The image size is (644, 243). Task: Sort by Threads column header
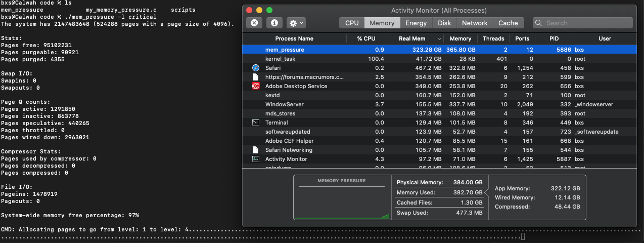tap(493, 38)
